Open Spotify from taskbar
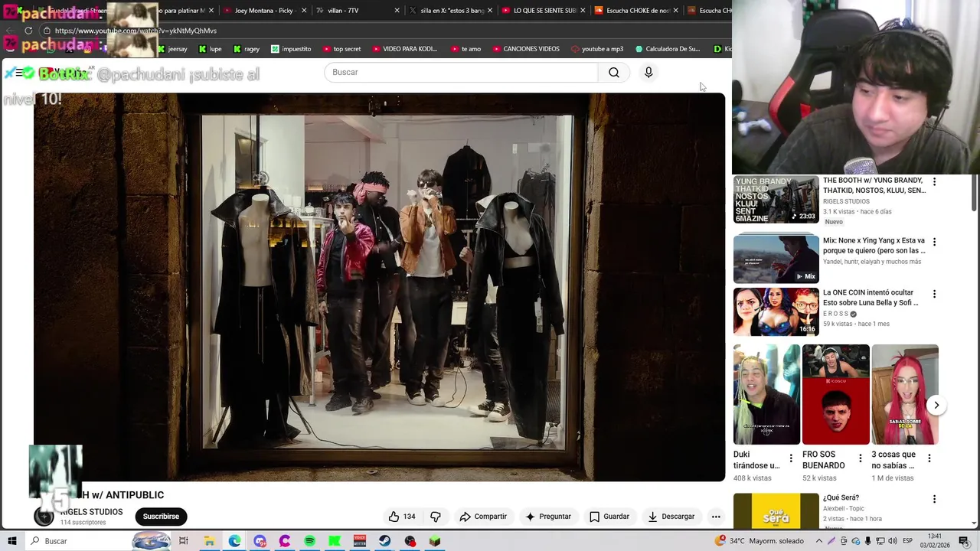The image size is (980, 551). point(309,541)
